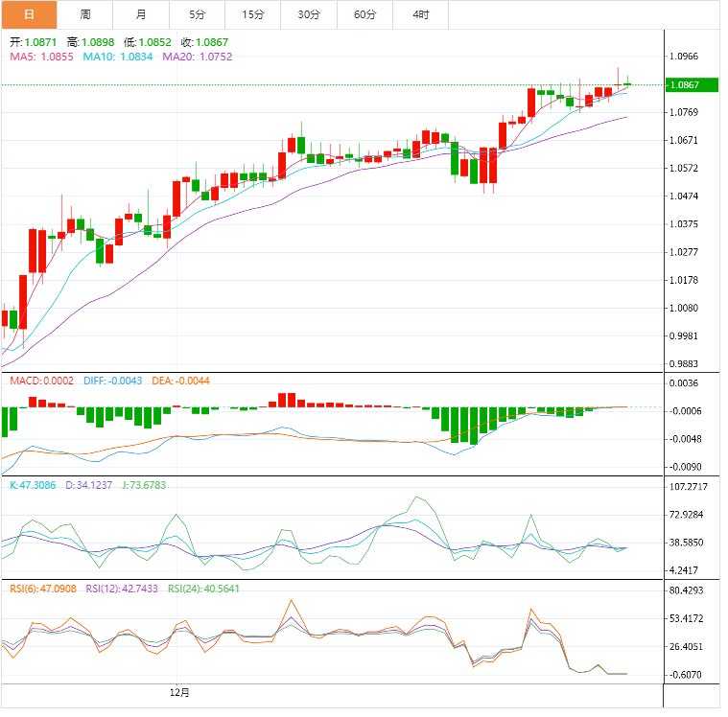Click the MACD value label
The width and height of the screenshot is (728, 717).
(x=41, y=381)
